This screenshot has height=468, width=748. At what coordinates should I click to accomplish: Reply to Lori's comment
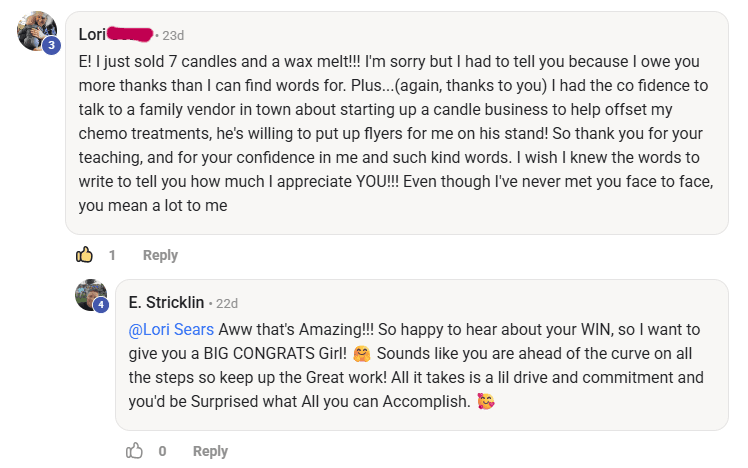(x=160, y=255)
